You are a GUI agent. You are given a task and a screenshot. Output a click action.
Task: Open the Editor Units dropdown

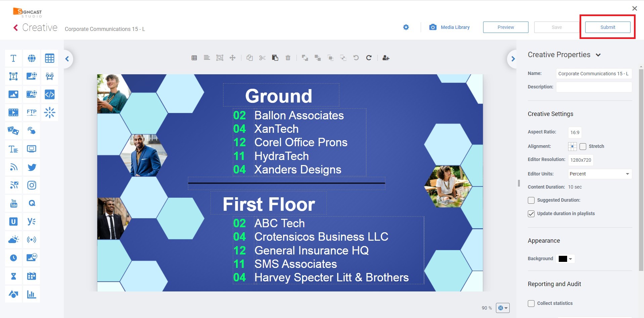(600, 174)
